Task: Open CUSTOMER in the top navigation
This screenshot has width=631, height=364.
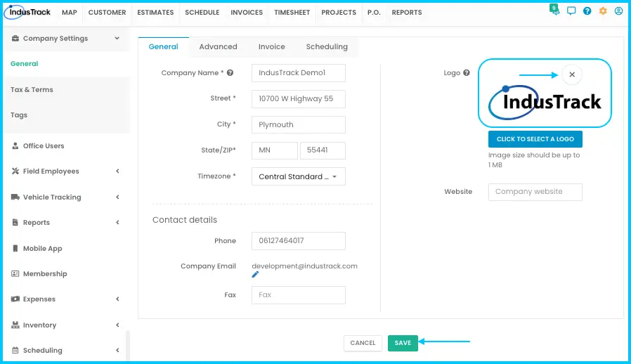Action: (107, 13)
